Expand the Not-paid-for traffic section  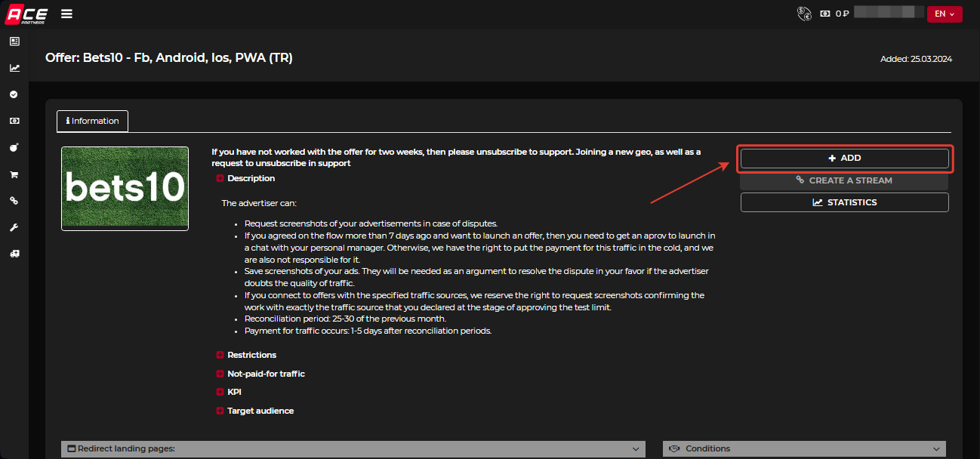click(x=260, y=374)
